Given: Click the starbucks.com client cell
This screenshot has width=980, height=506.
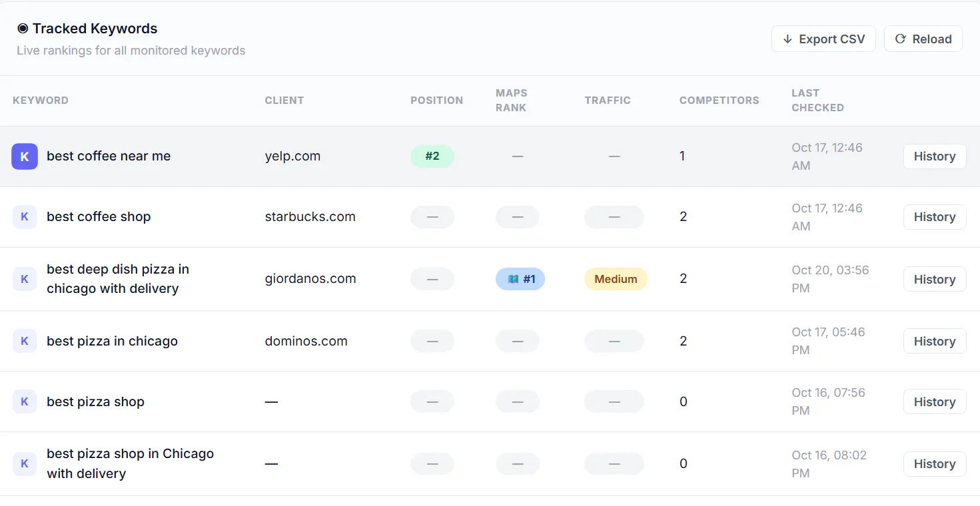Looking at the screenshot, I should 310,217.
